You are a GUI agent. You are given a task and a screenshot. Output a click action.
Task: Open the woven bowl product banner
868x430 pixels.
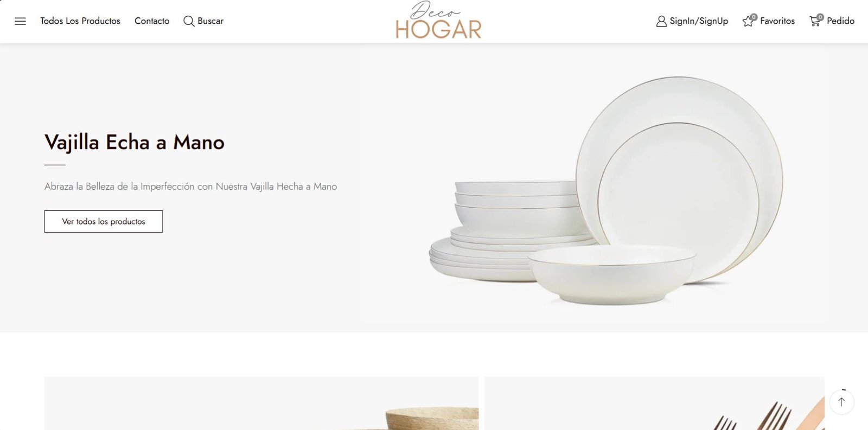(261, 403)
